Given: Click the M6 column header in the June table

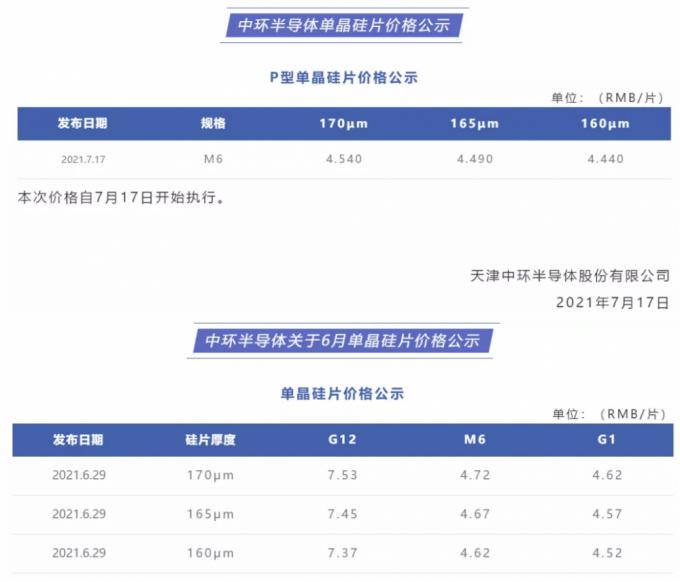Looking at the screenshot, I should point(475,440).
